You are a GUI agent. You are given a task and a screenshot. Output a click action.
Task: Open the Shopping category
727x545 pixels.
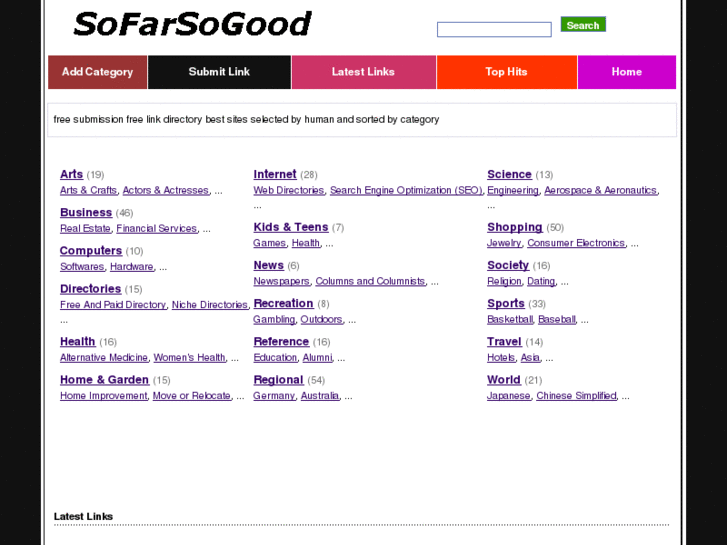click(515, 227)
